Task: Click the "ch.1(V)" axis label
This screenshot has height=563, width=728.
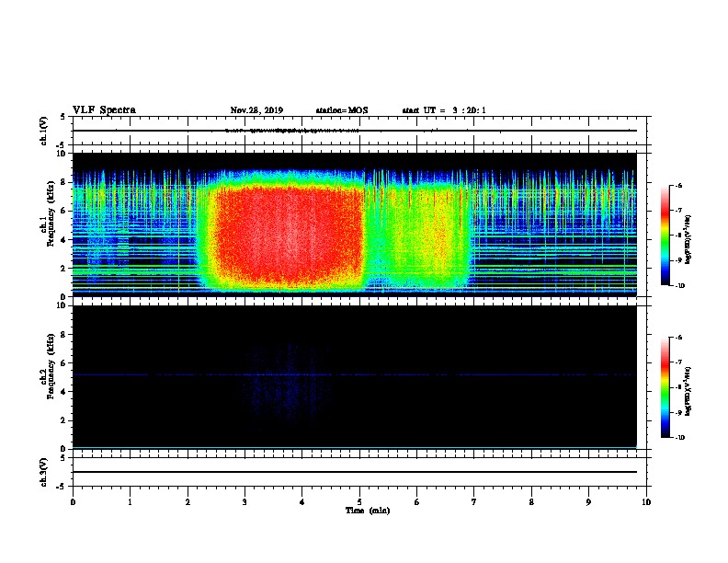Action: (x=43, y=131)
